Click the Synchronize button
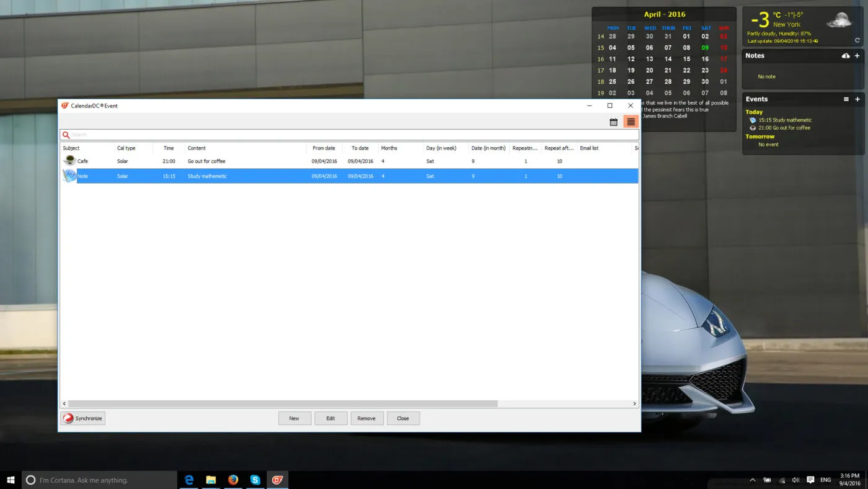 [83, 418]
